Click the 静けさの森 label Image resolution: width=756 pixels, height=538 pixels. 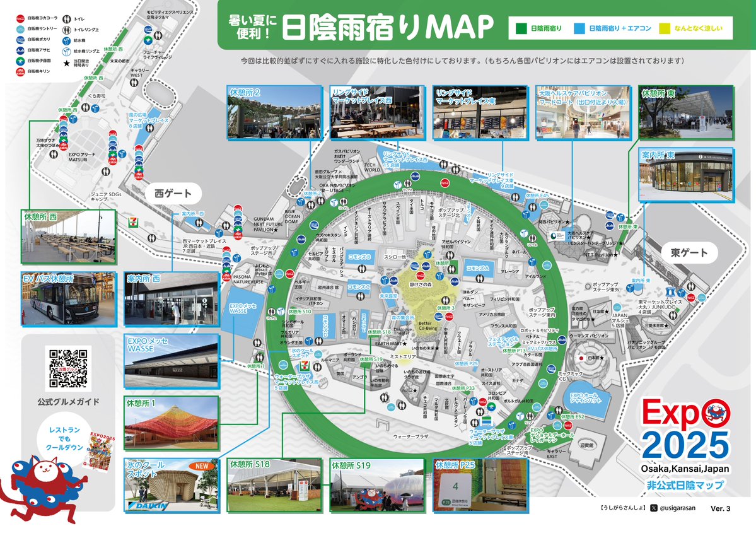pos(421,285)
